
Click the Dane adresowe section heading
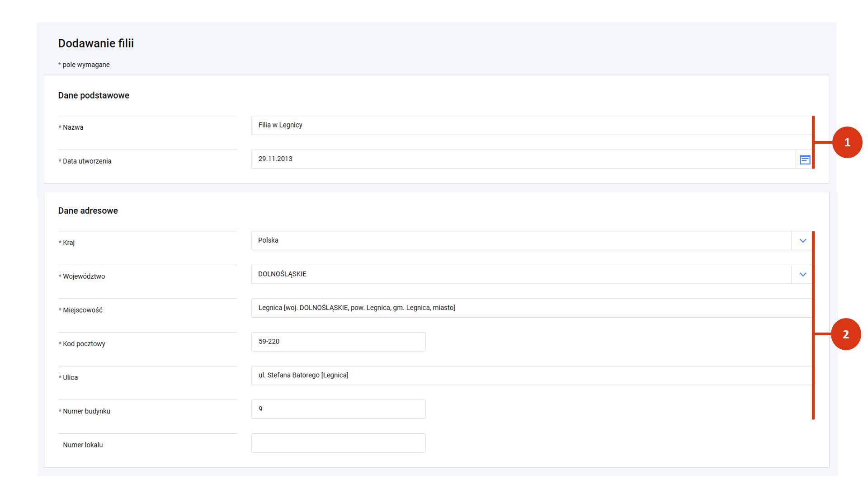click(88, 211)
